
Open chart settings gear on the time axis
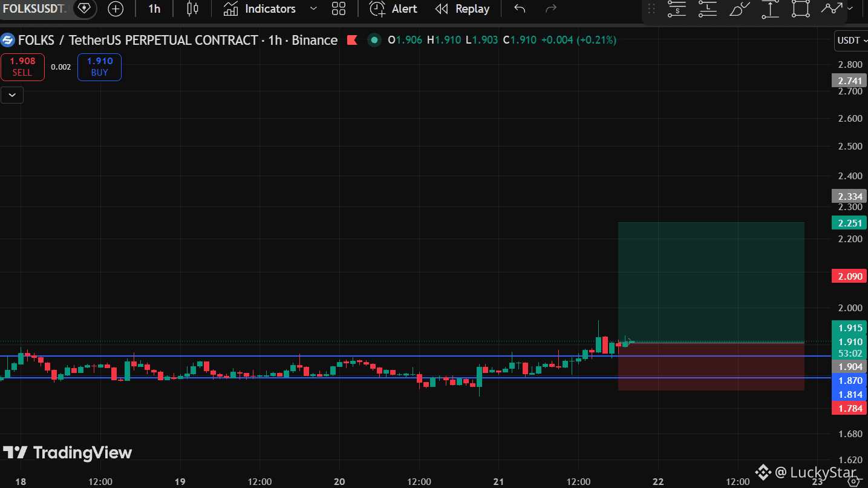[855, 481]
